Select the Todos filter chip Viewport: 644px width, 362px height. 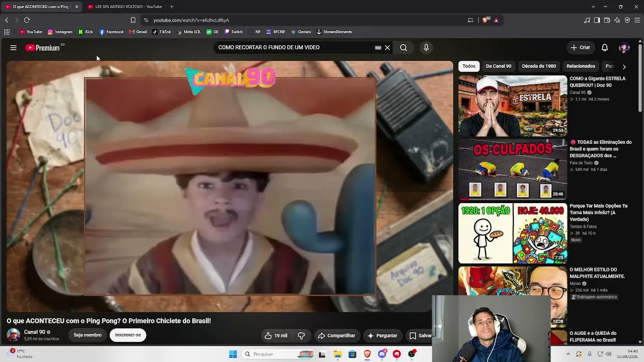click(469, 66)
